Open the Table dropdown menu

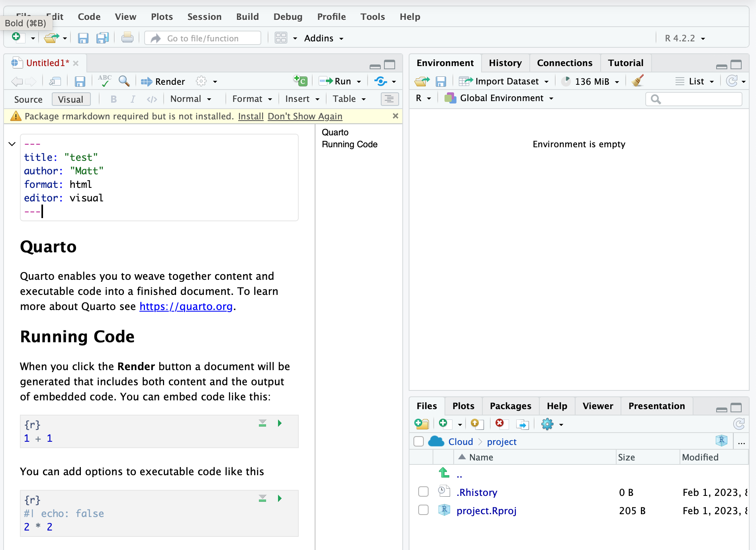[349, 99]
